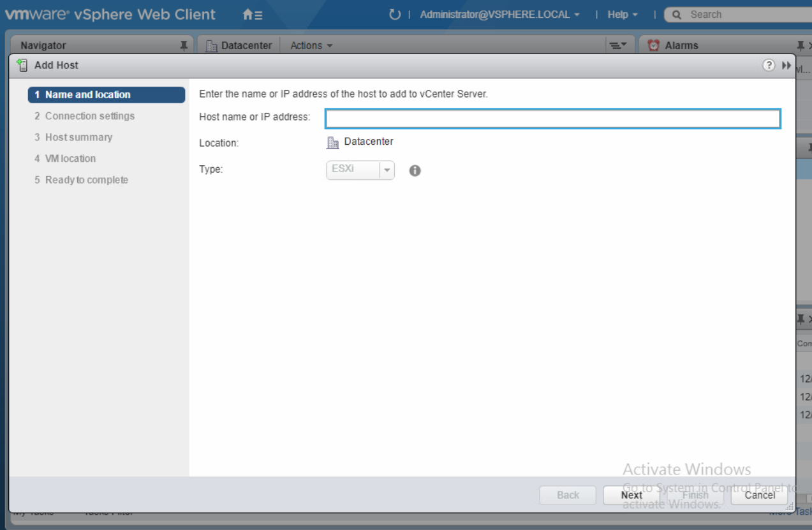The width and height of the screenshot is (812, 530).
Task: Open the Help dropdown menu
Action: coord(622,15)
